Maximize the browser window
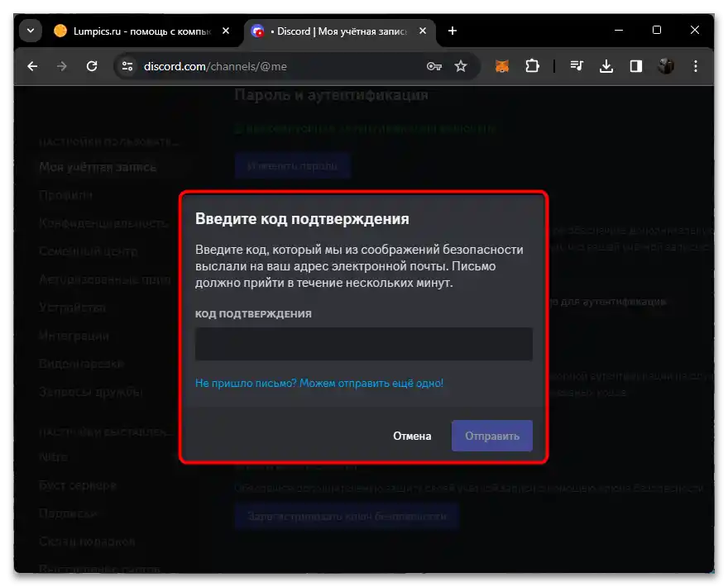Image resolution: width=728 pixels, height=587 pixels. click(x=657, y=31)
